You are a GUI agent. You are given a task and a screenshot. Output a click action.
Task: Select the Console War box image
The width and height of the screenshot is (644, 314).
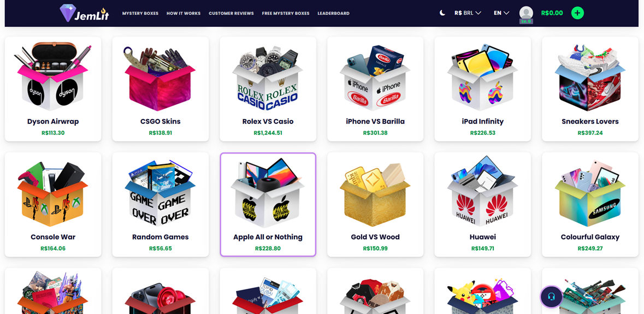[53, 193]
